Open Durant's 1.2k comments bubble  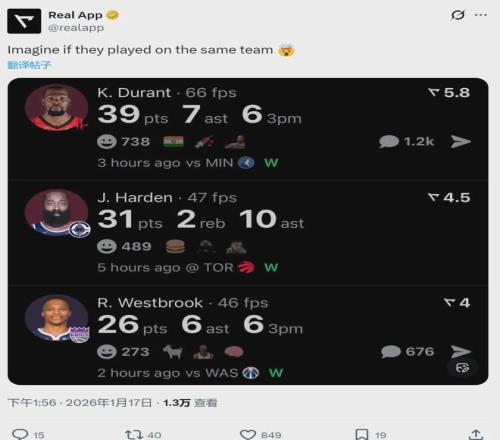point(406,142)
